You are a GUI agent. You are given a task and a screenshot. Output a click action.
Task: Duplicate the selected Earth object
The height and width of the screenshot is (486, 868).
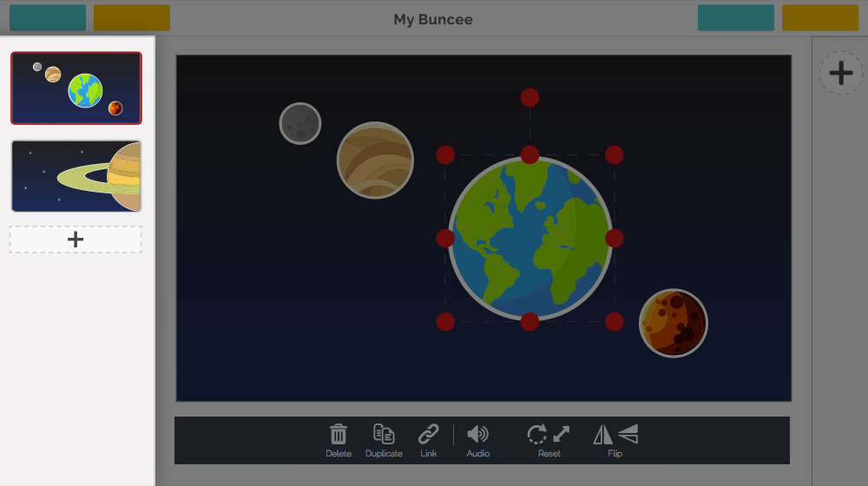384,434
